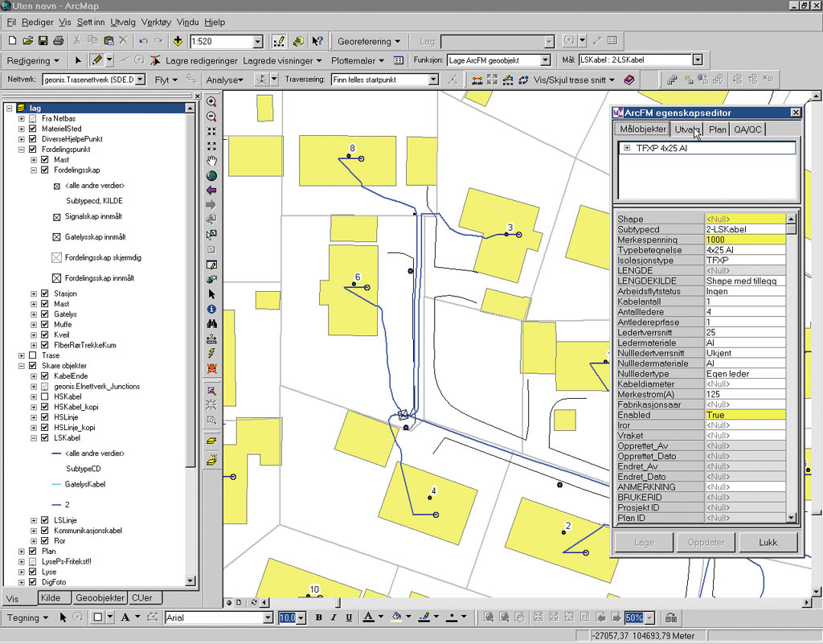This screenshot has width=823, height=644.
Task: Click the Identify info tool
Action: 211,309
